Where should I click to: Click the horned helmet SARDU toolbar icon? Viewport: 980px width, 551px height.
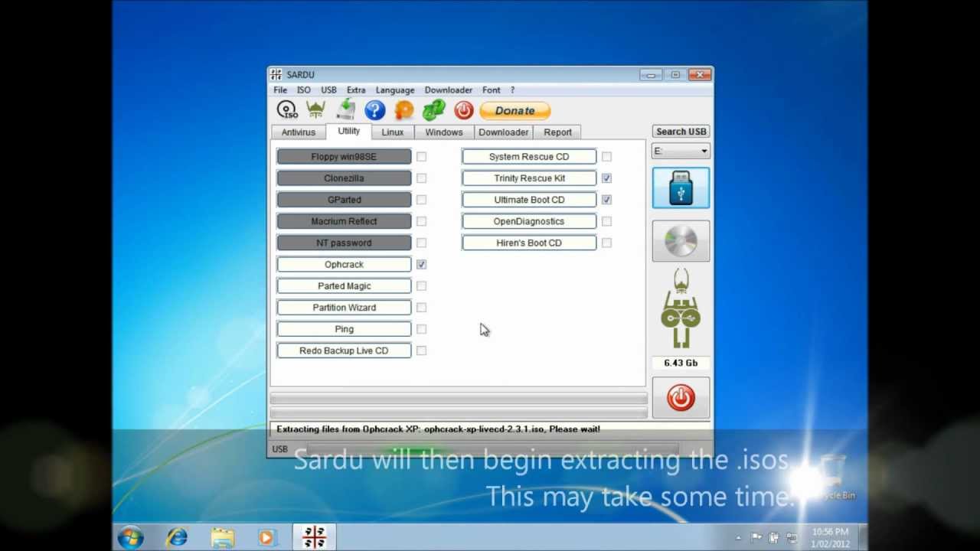[315, 110]
